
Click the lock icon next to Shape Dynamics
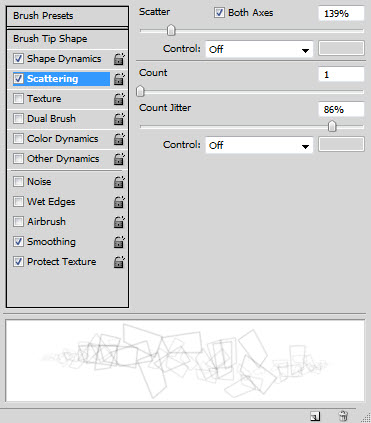[119, 59]
